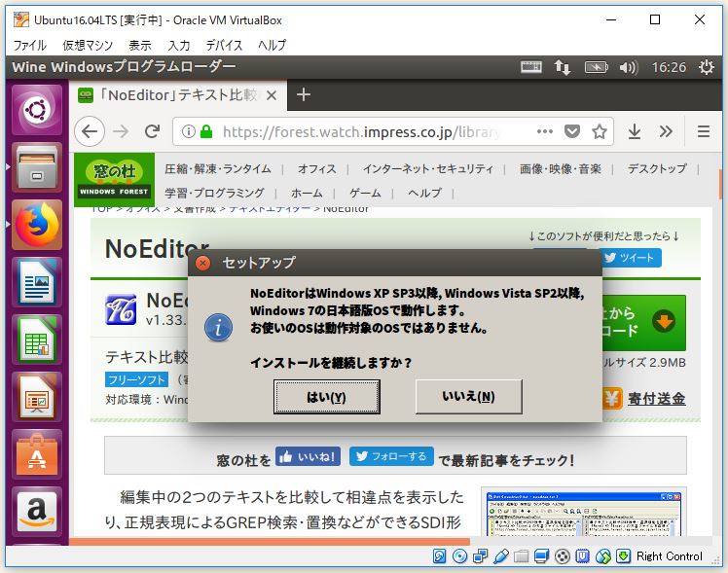728x573 pixels.
Task: Go forward in Firefox browser
Action: pos(121,131)
